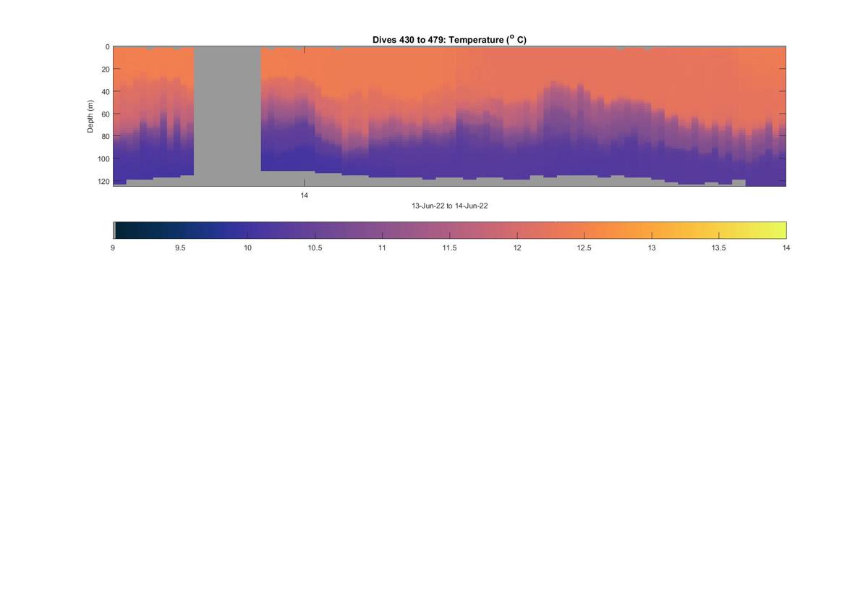Click the depth axis tick label '40'
The width and height of the screenshot is (868, 616).
coord(106,92)
